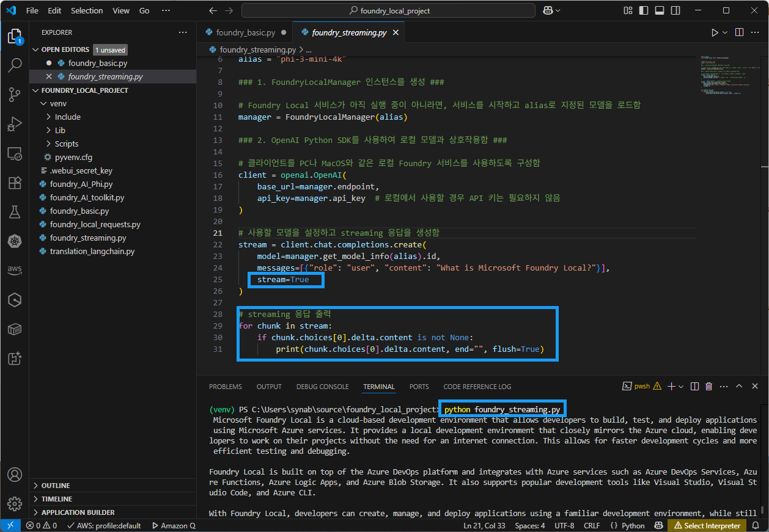769x532 pixels.
Task: Open the Search view in activity bar
Action: point(15,65)
